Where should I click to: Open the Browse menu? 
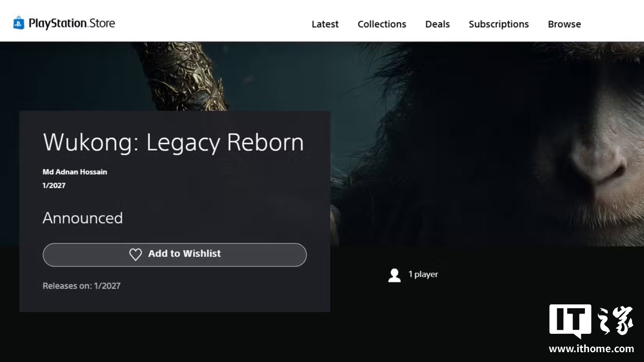564,24
